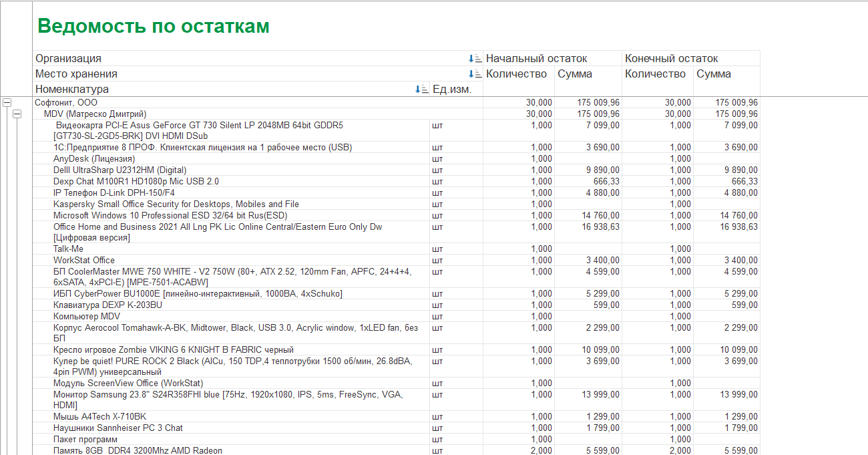This screenshot has height=455, width=868.
Task: Select the Мышь A4Tech X-710BK row
Action: pos(99,417)
